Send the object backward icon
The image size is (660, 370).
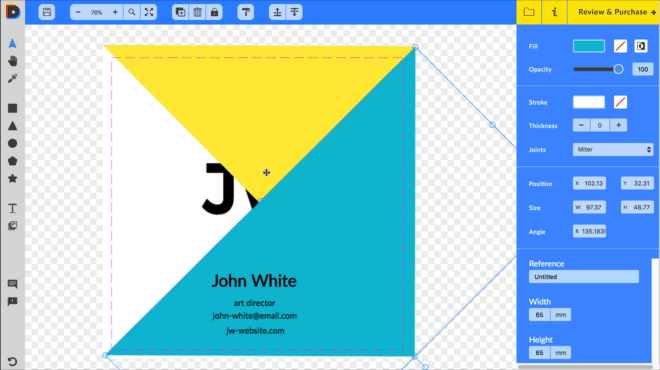294,12
